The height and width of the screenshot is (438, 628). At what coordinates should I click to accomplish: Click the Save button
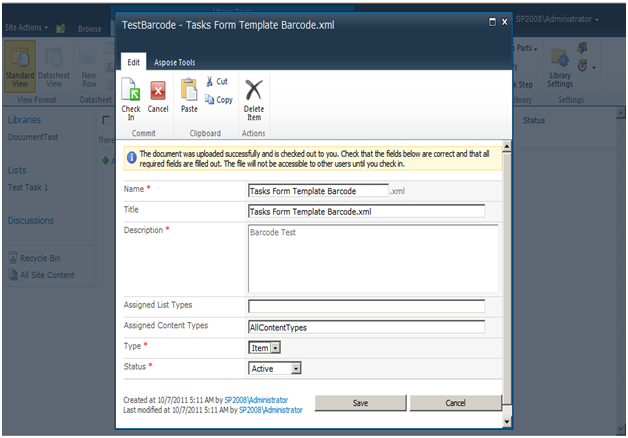(x=360, y=403)
